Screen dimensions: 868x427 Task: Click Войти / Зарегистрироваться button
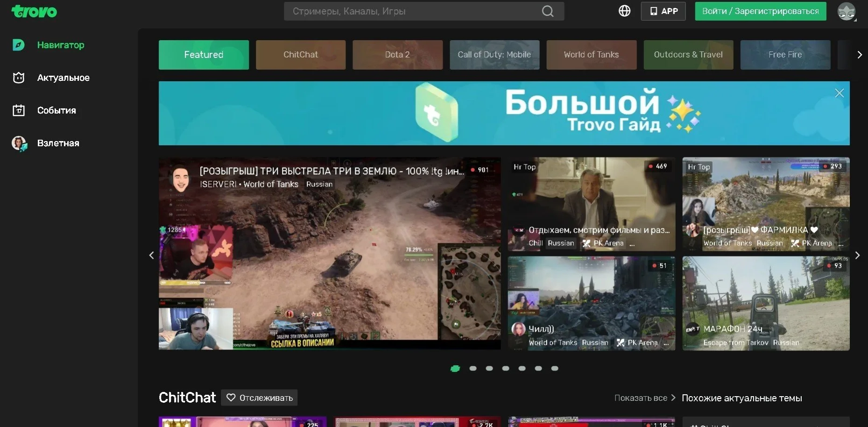pos(761,11)
